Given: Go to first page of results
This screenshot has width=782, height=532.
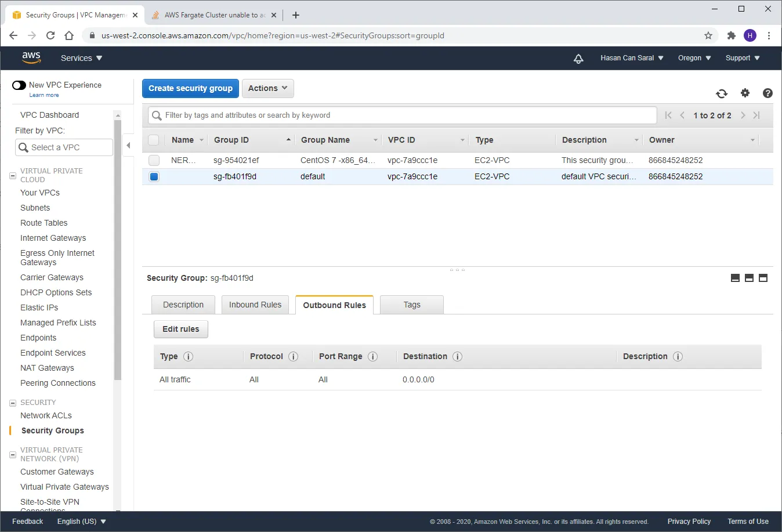Looking at the screenshot, I should coord(668,115).
